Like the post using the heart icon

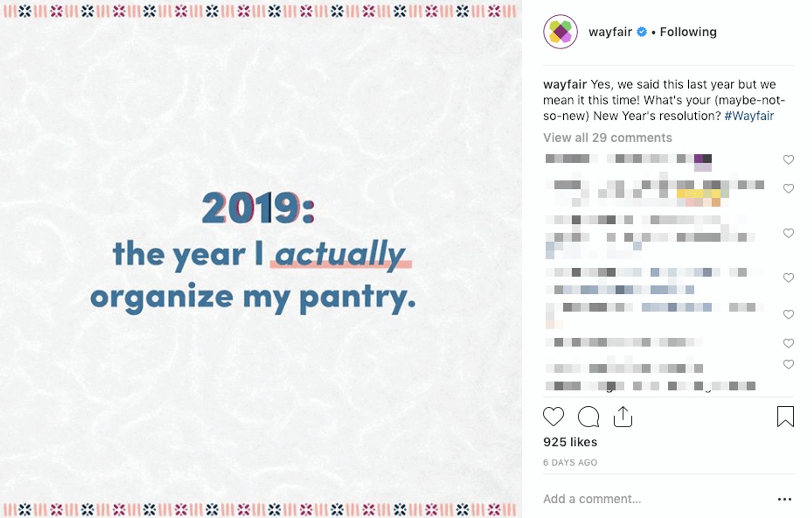553,416
